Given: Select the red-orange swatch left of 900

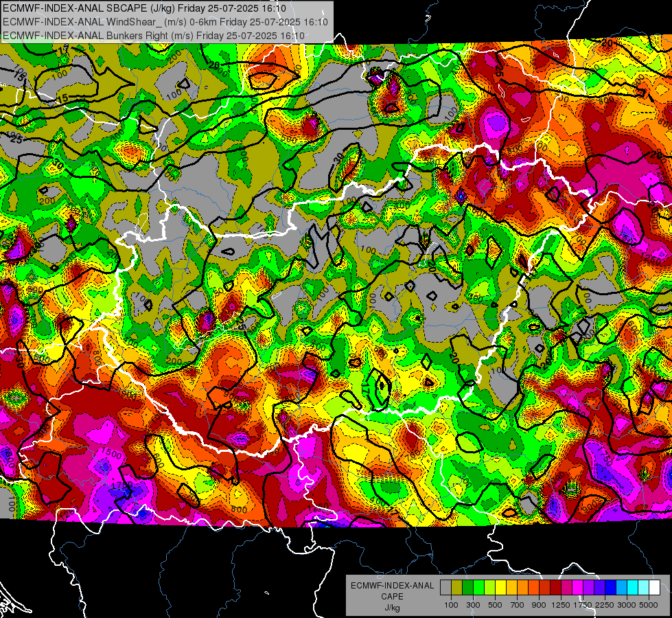Looking at the screenshot, I should coord(534,587).
